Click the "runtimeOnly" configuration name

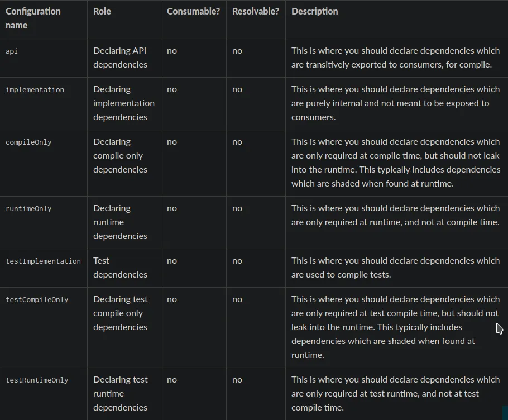pyautogui.click(x=28, y=208)
